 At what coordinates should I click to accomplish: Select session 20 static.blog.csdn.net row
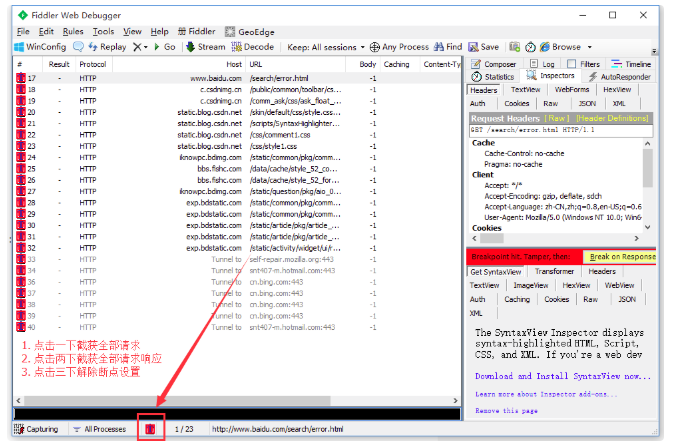pyautogui.click(x=237, y=112)
